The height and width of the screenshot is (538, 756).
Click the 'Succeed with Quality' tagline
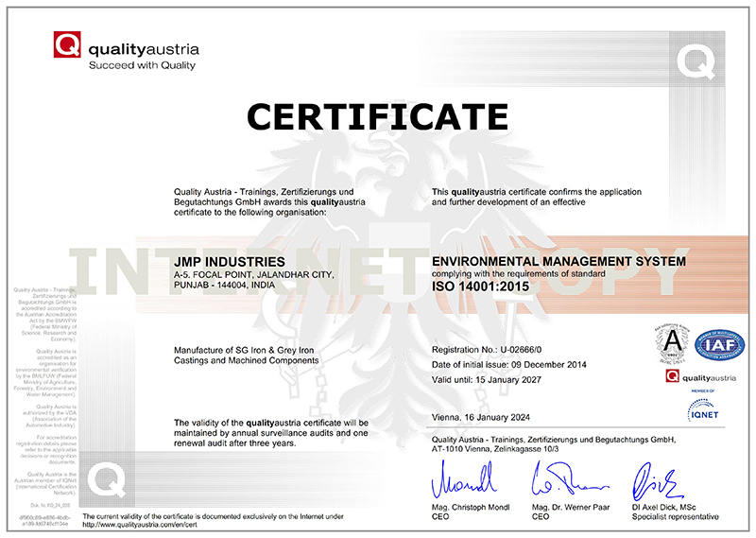click(x=143, y=65)
